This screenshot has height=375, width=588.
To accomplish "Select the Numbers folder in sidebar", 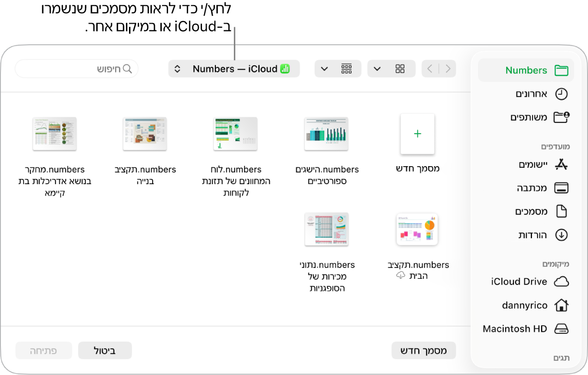I will coord(526,70).
